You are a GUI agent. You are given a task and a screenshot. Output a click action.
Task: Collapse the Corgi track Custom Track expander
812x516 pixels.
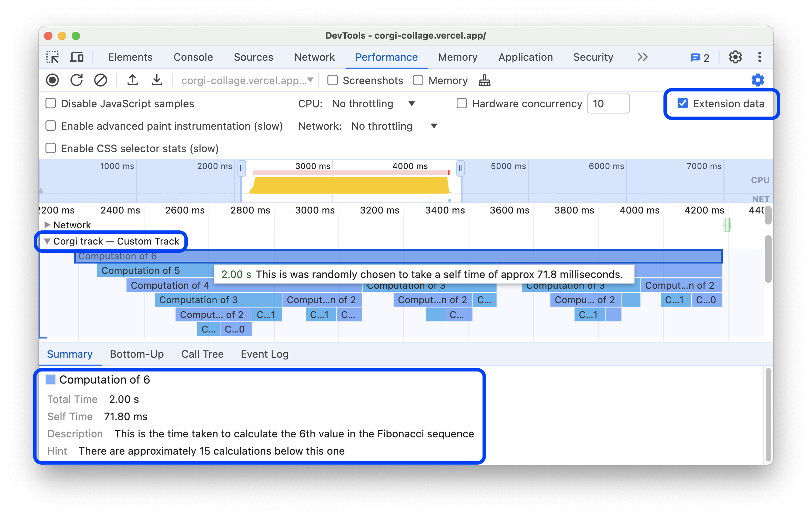point(47,241)
